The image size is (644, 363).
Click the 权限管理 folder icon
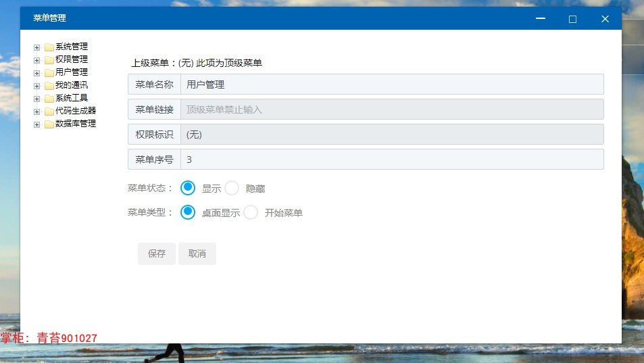tap(49, 60)
